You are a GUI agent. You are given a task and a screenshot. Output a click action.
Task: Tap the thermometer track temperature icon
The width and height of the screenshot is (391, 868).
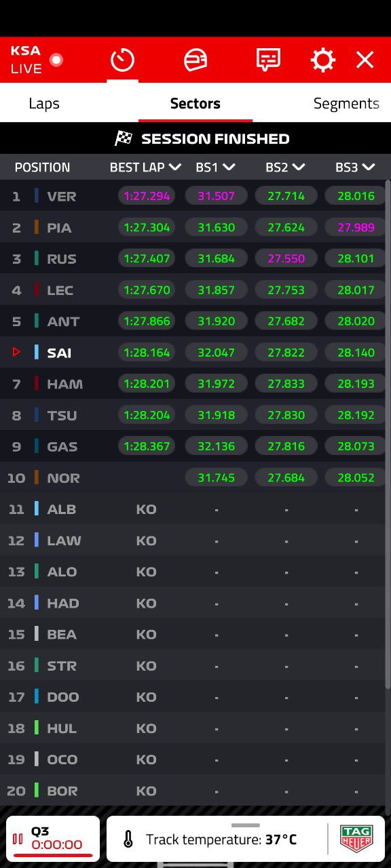pyautogui.click(x=128, y=840)
